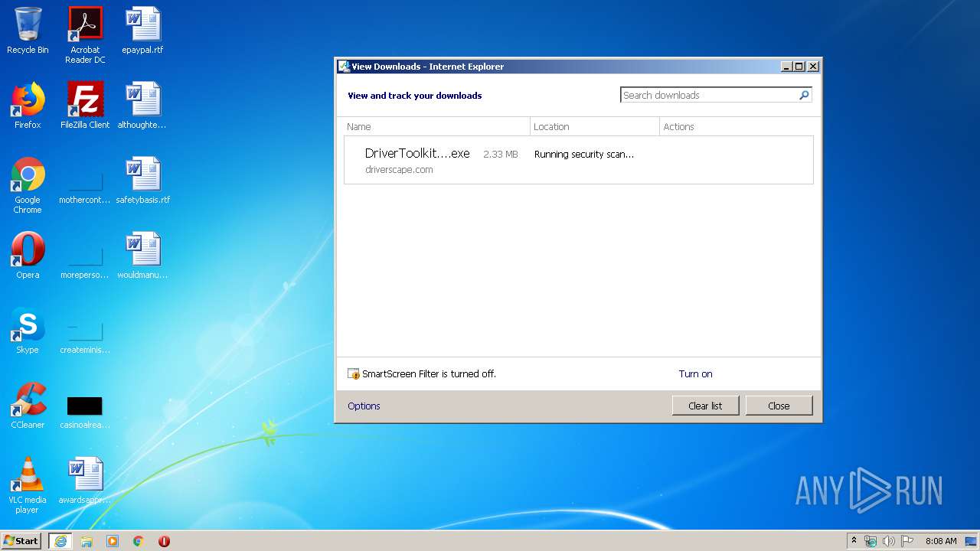Open the wouldmanu... Word document icon
The height and width of the screenshot is (551, 980).
pyautogui.click(x=142, y=256)
